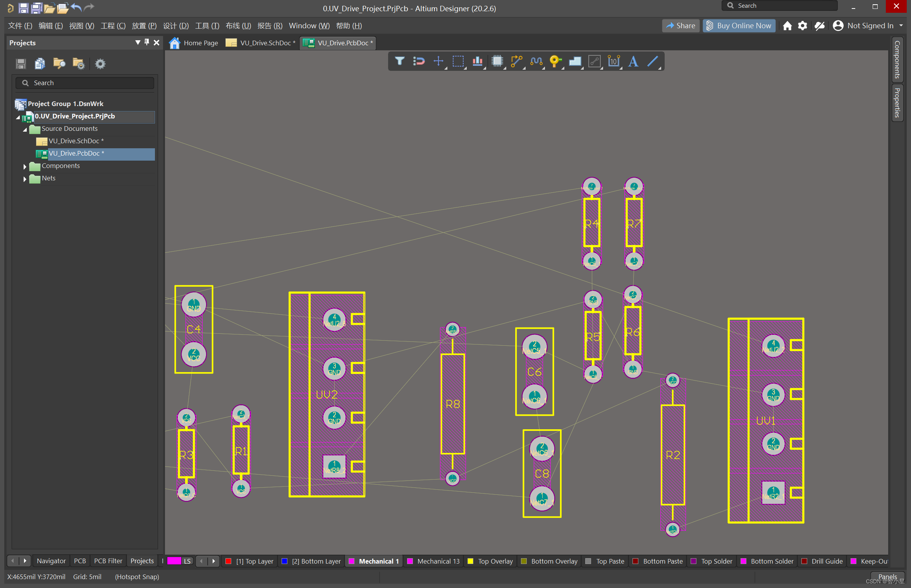Click the place string text tool
Screen dimensions: 911x588
(633, 61)
